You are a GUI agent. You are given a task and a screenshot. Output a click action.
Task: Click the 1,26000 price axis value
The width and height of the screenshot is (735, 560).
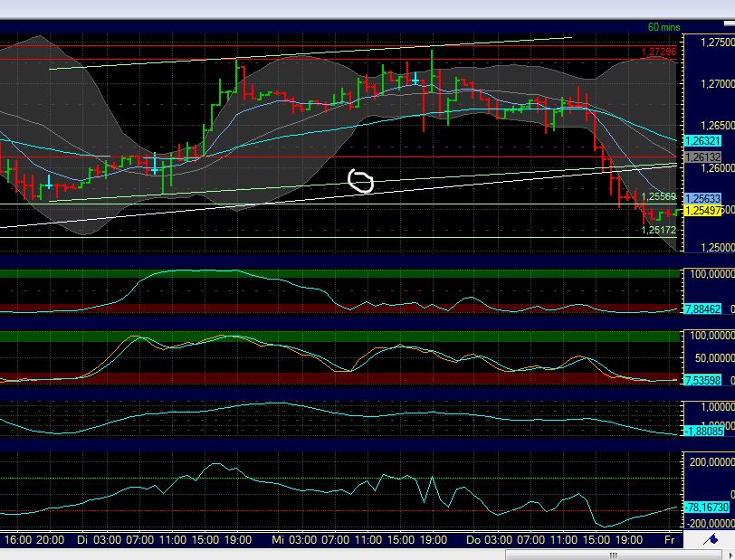pyautogui.click(x=717, y=167)
